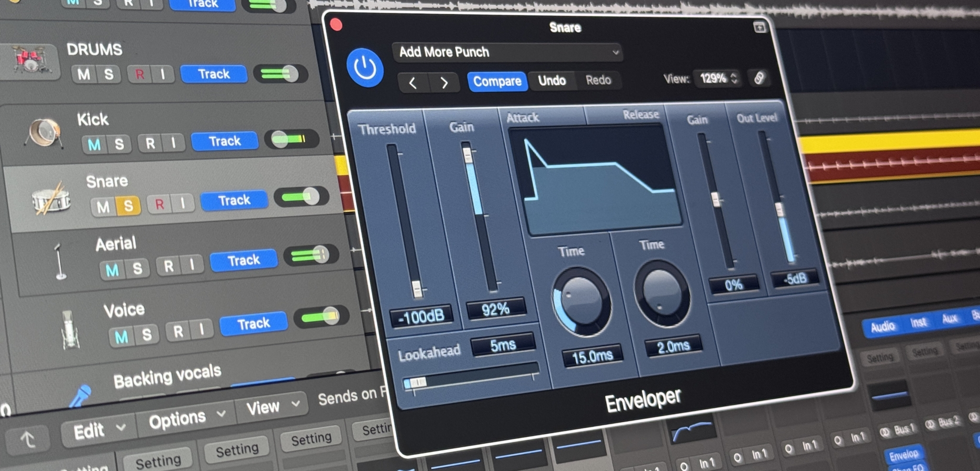The height and width of the screenshot is (471, 980).
Task: Mute the Snare track
Action: click(x=103, y=207)
